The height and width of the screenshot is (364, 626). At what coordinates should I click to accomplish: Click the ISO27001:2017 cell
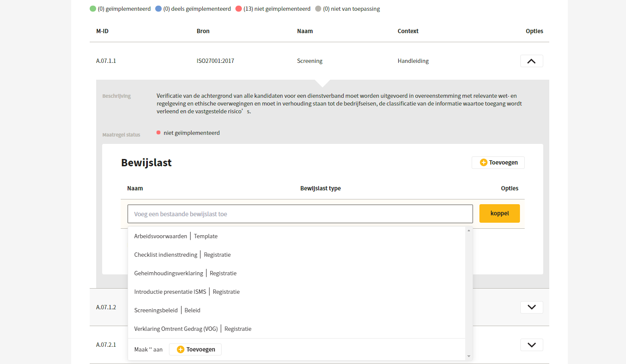pos(215,61)
